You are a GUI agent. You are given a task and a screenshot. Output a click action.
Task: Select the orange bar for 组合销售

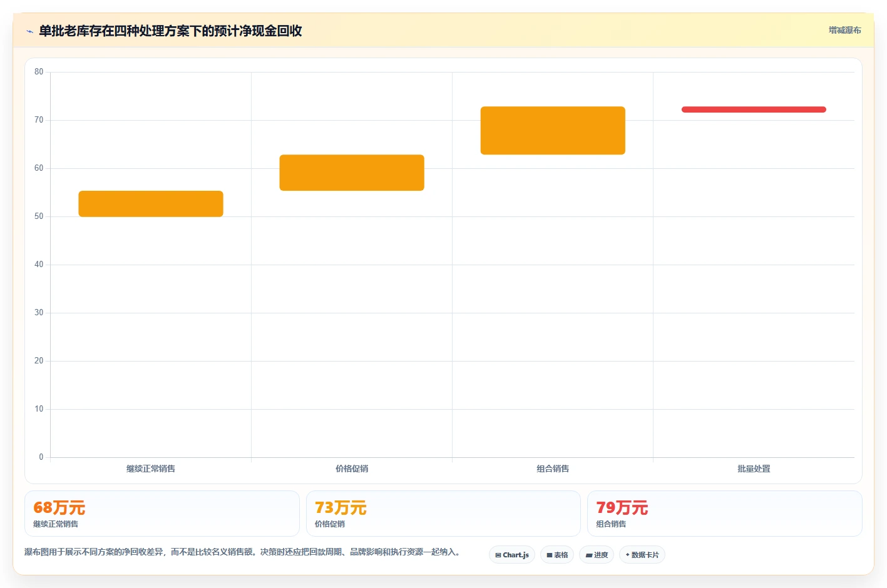(553, 130)
